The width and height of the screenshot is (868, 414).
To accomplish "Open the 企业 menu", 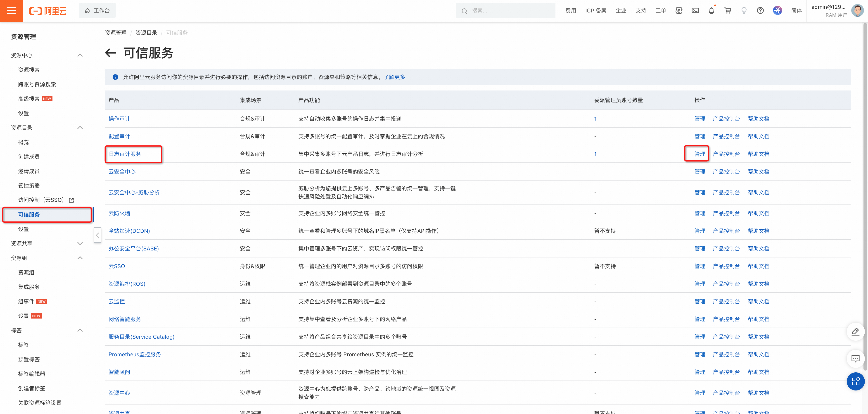I will (x=621, y=11).
